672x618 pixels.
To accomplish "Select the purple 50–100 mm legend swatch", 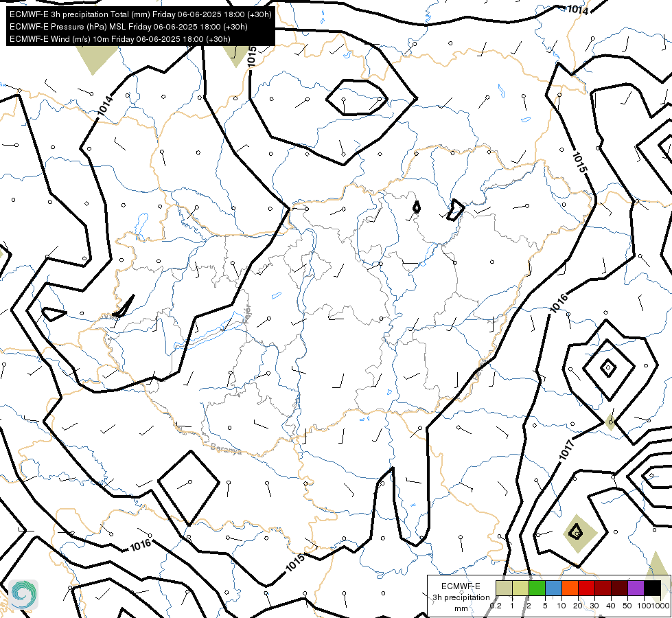I will pyautogui.click(x=636, y=588).
